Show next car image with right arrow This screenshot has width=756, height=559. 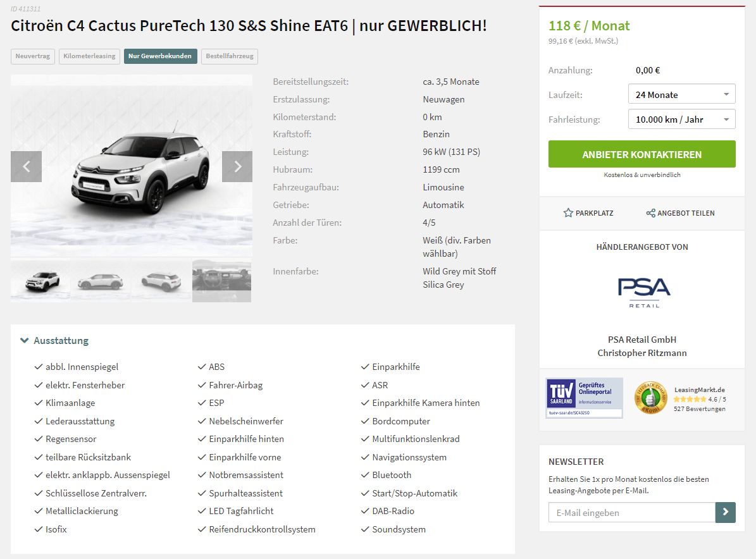(x=237, y=167)
